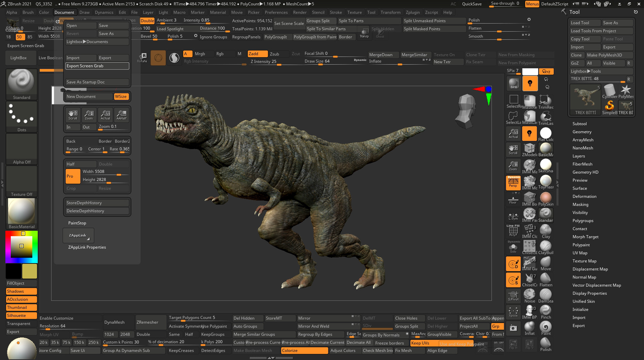Screen dimensions: 644x360
Task: Click the BPR render icon
Action: click(513, 83)
